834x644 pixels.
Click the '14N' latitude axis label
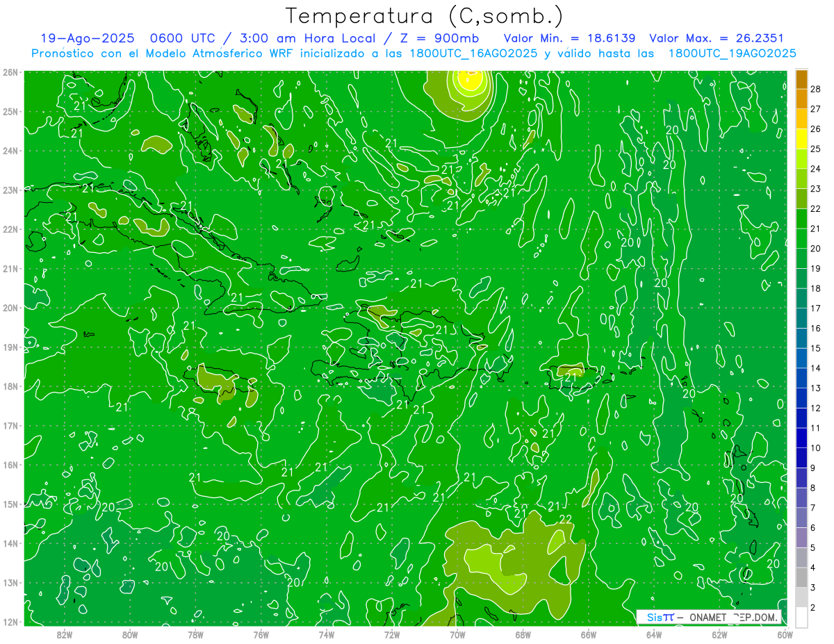[x=10, y=543]
